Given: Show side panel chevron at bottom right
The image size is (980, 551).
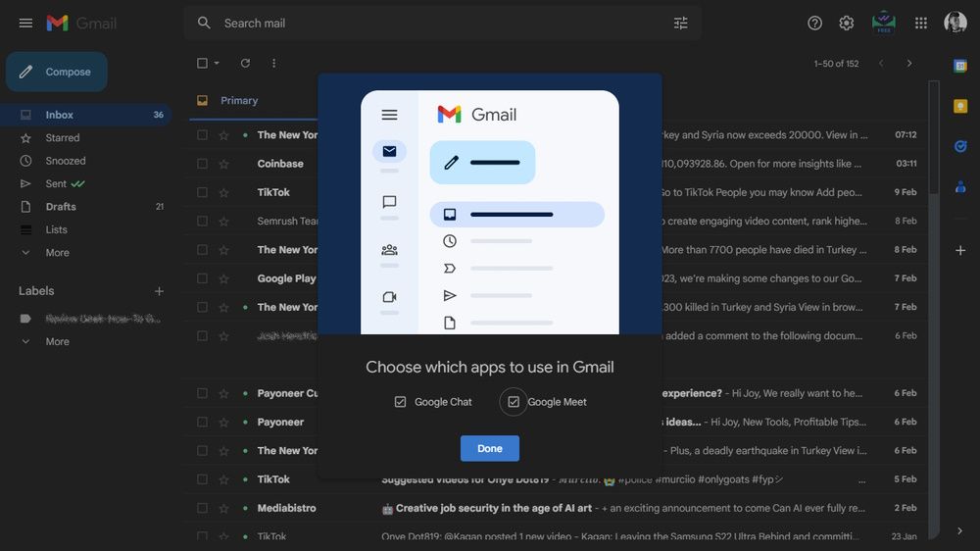Looking at the screenshot, I should [960, 531].
